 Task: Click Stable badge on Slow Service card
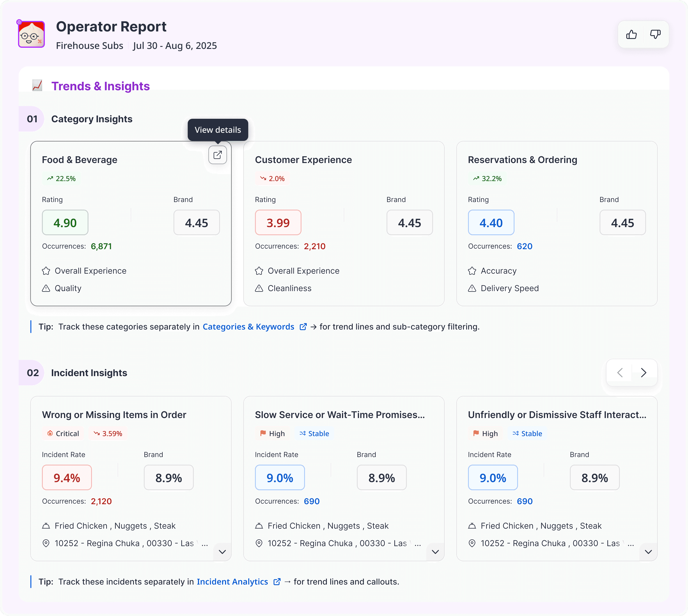(314, 433)
